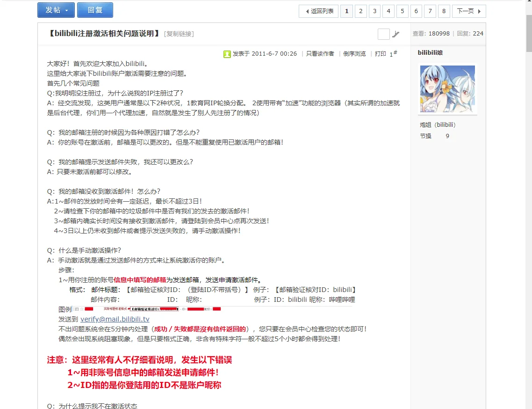
Task: Click the 炮姐 (bilibili) user group link
Action: click(438, 124)
